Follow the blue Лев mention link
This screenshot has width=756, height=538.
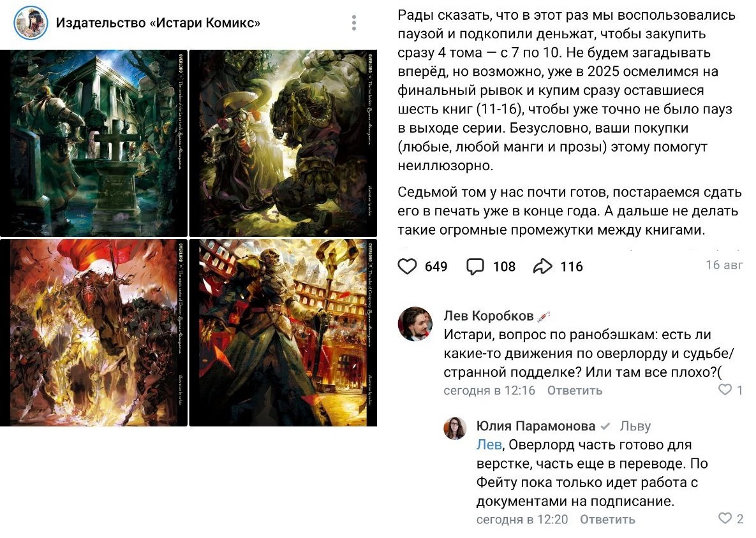pos(489,445)
